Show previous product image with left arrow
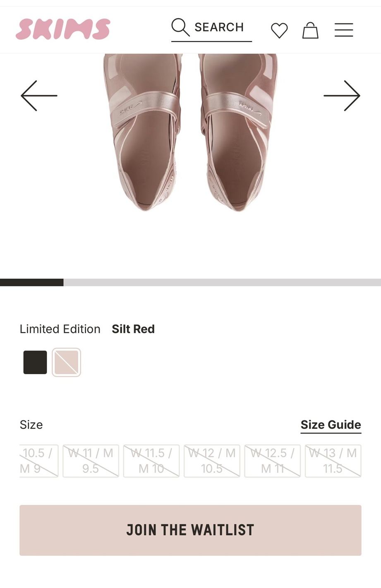 coord(39,96)
